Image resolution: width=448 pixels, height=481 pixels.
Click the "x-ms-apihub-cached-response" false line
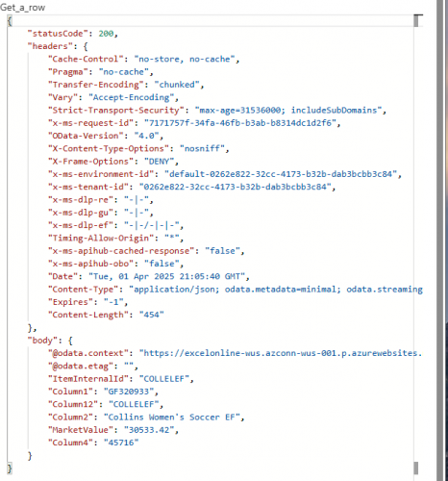coord(146,251)
